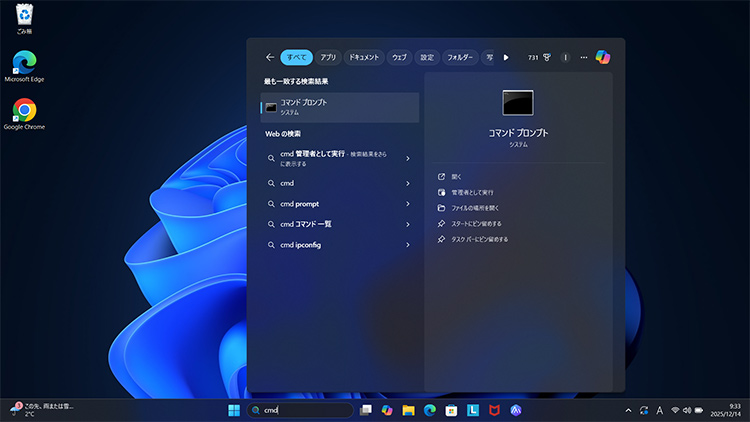Expand the 'cmd ipconfig' suggestion chevron

tap(408, 245)
